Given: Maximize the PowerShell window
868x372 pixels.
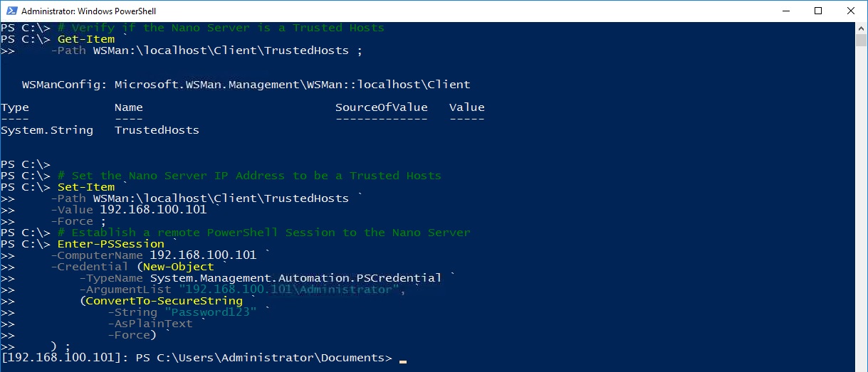Looking at the screenshot, I should click(x=818, y=11).
